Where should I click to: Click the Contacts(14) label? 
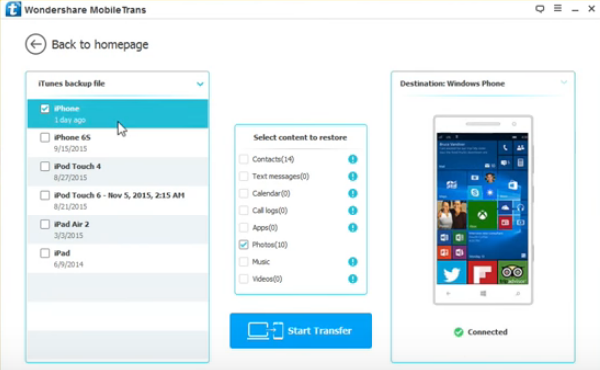tap(273, 159)
